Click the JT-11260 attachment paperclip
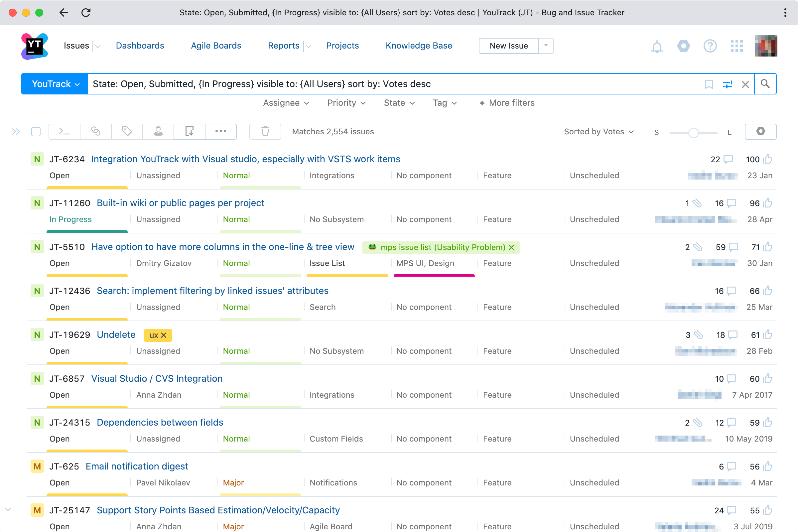Image resolution: width=798 pixels, height=532 pixels. tap(697, 203)
